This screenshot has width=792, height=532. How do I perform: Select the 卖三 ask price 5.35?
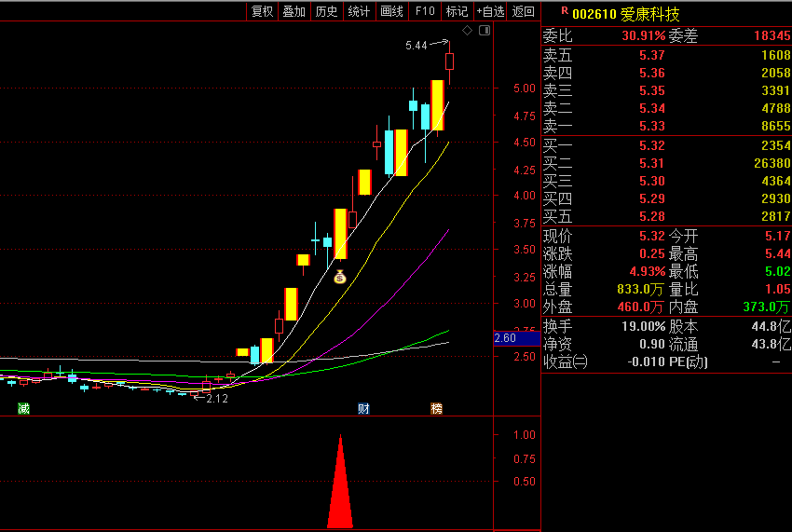pyautogui.click(x=652, y=90)
